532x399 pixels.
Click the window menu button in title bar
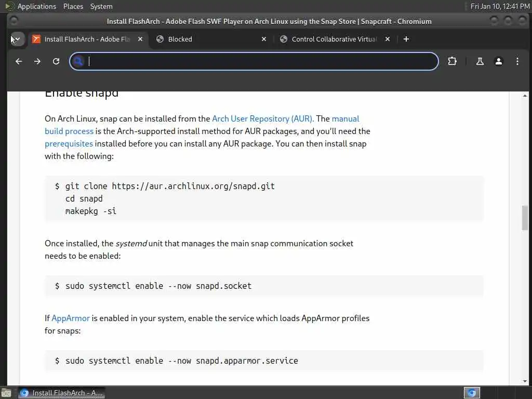[14, 21]
